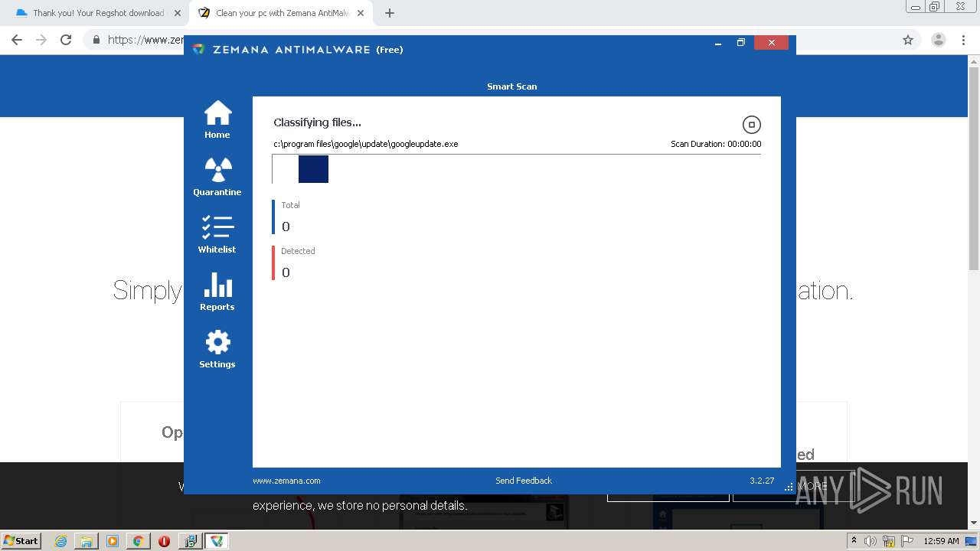Click the version 3.2.27 label
The height and width of the screenshot is (551, 980).
pos(762,481)
